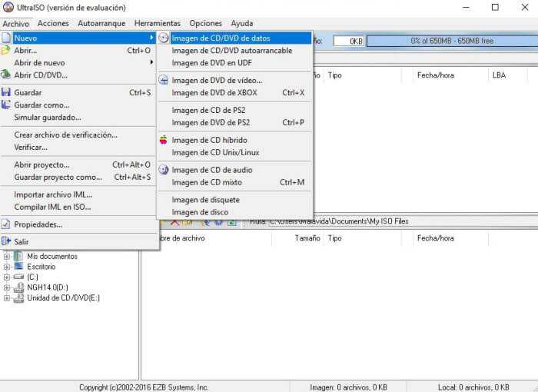Click the Nuevo blank document icon
The width and height of the screenshot is (538, 392).
[x=7, y=38]
